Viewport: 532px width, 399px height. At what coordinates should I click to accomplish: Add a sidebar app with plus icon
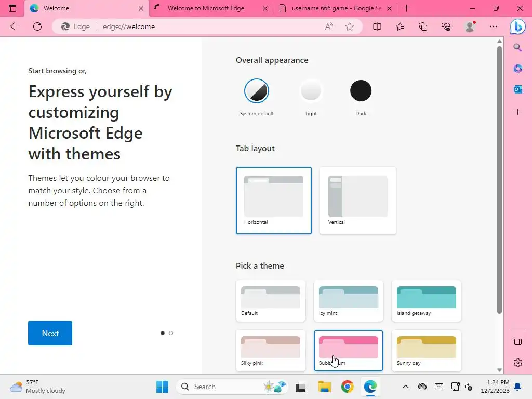pyautogui.click(x=517, y=112)
